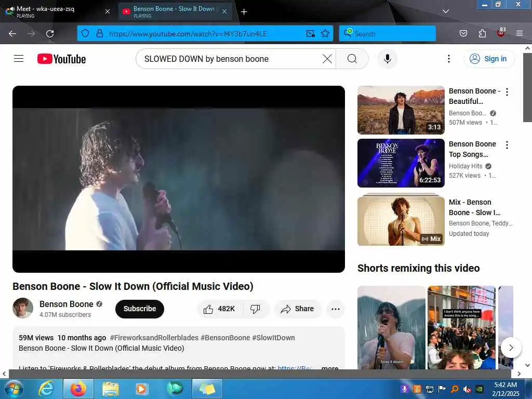Open the Firefox application menu
Viewport: 532px width, 399px height.
[x=520, y=33]
